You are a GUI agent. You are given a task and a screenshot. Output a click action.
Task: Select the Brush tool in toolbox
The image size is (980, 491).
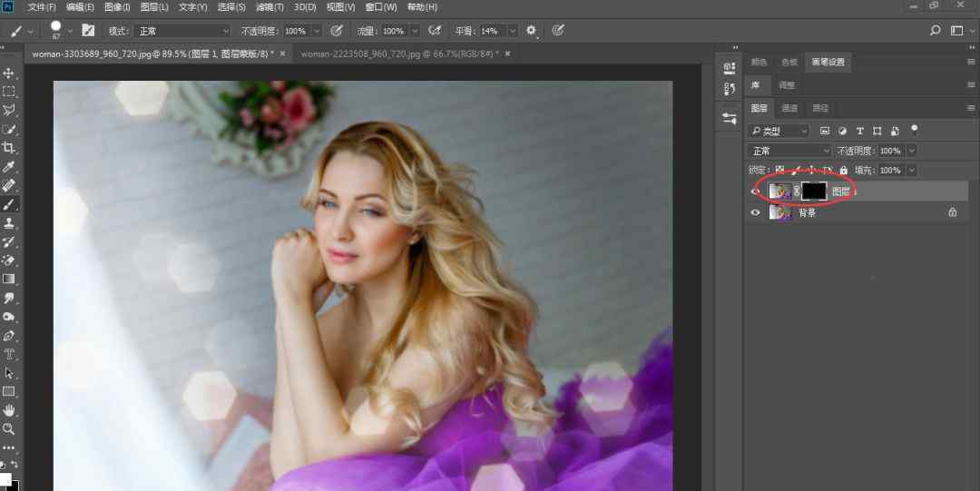pyautogui.click(x=9, y=204)
